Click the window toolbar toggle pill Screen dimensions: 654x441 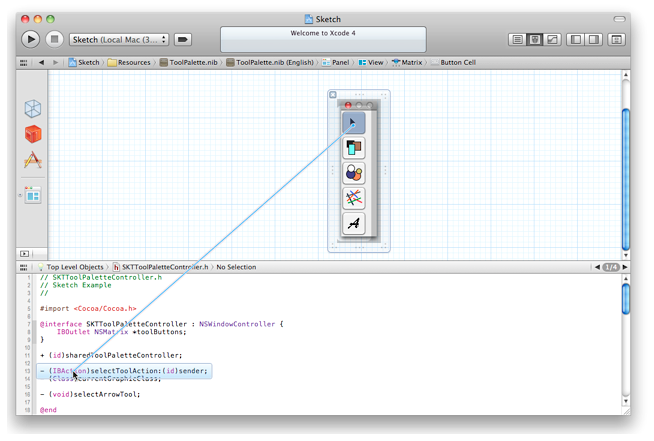(619, 19)
